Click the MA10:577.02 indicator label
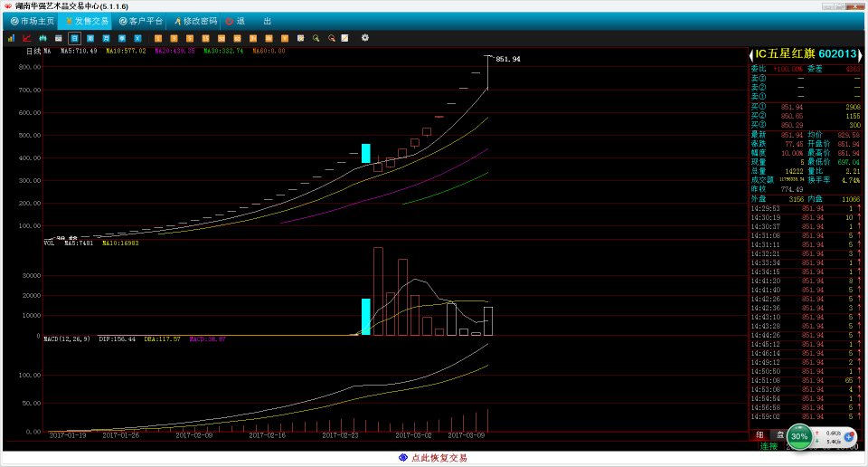 pos(126,51)
